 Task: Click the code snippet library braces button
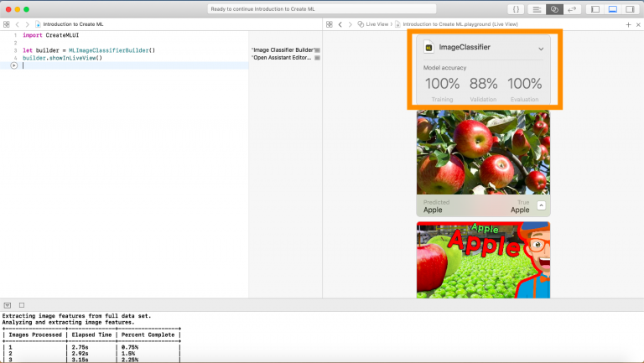click(517, 9)
